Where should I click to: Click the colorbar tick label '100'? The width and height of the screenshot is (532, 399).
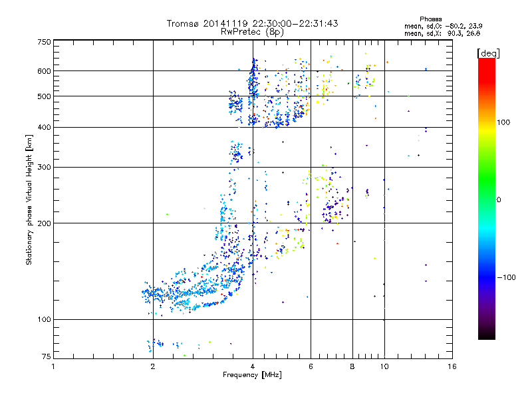503,122
